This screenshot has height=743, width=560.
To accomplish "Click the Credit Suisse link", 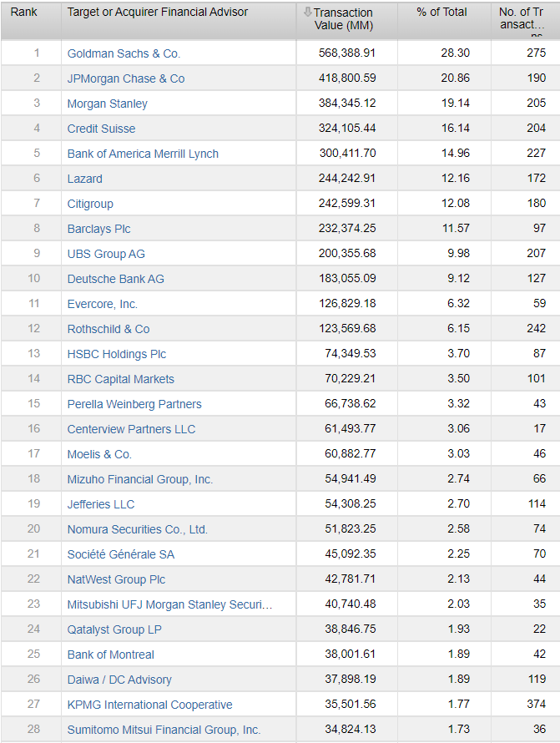I will pos(101,129).
